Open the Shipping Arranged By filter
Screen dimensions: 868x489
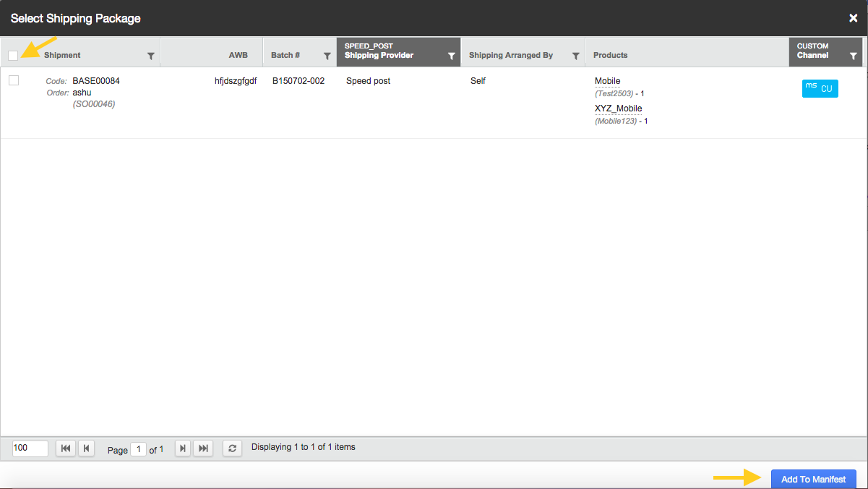point(575,56)
